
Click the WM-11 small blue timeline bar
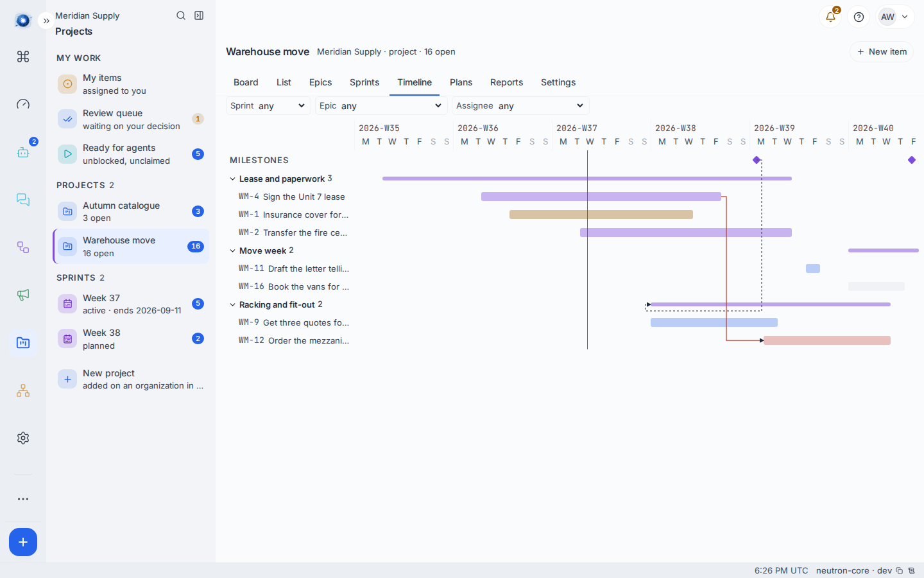pos(813,268)
